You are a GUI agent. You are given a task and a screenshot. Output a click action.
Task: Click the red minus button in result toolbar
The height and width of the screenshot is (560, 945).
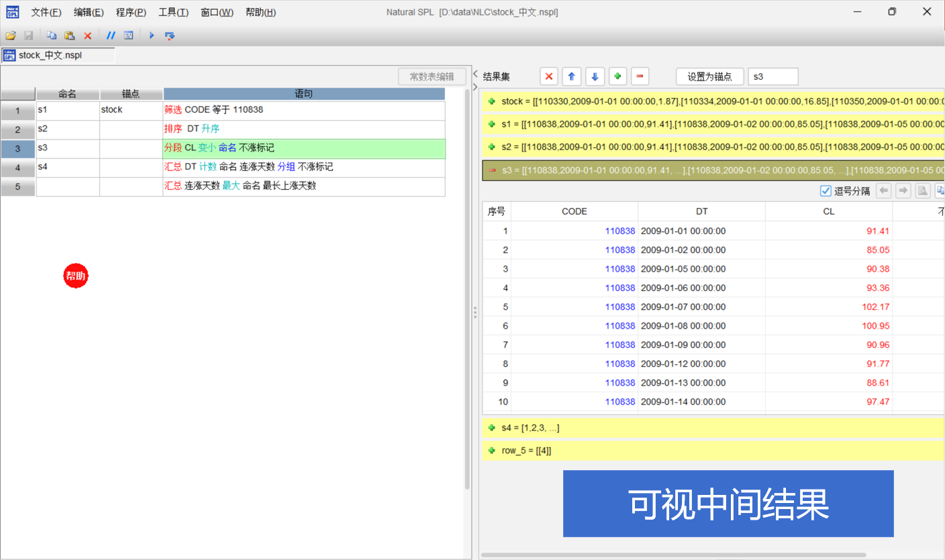[640, 76]
